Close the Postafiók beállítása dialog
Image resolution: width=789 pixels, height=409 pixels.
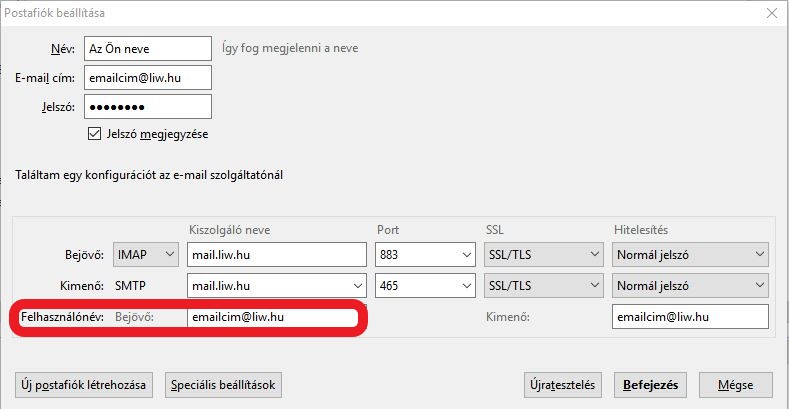(x=771, y=13)
